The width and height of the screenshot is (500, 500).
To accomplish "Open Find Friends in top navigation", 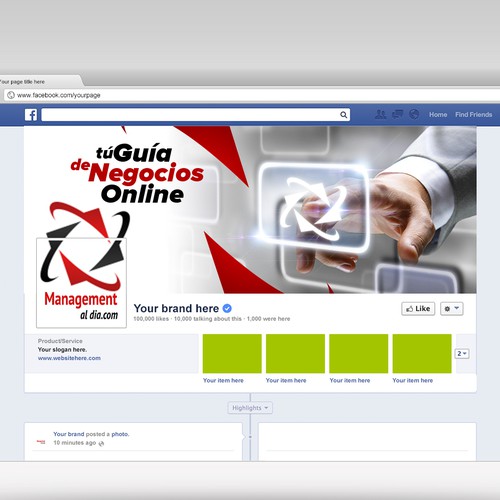I will tap(474, 115).
